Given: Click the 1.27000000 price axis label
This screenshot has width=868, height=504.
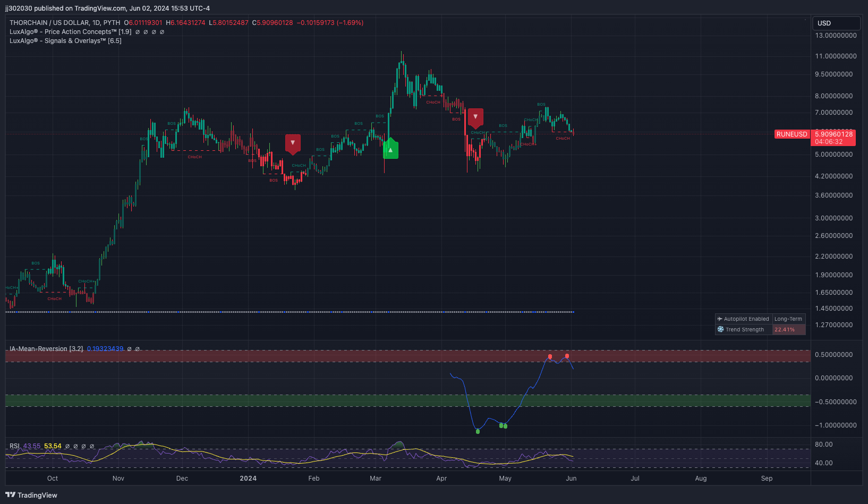Looking at the screenshot, I should pyautogui.click(x=833, y=325).
